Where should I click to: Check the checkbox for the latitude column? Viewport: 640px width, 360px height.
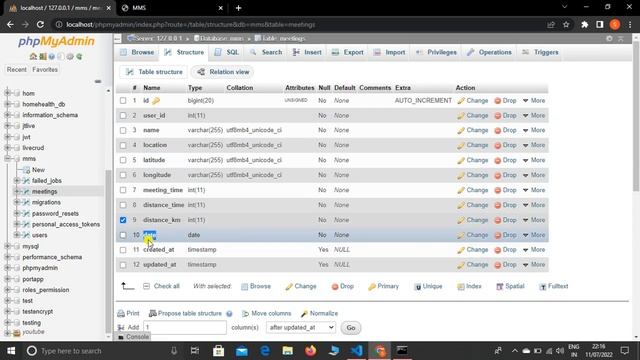(x=123, y=160)
